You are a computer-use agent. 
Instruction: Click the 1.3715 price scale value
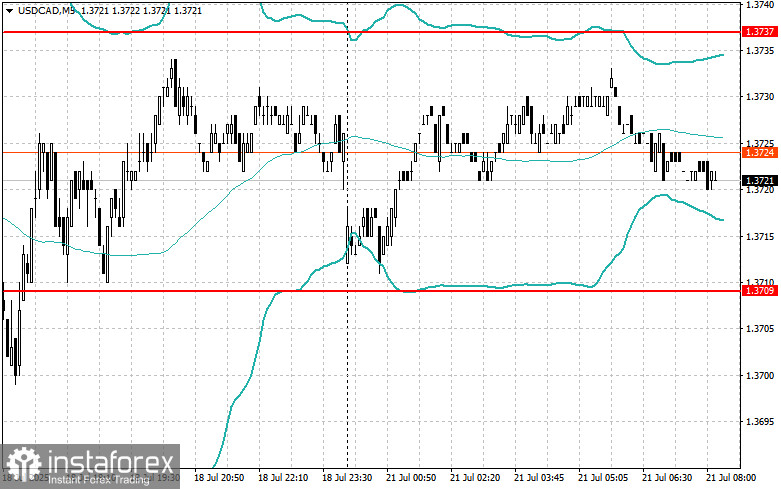point(759,236)
